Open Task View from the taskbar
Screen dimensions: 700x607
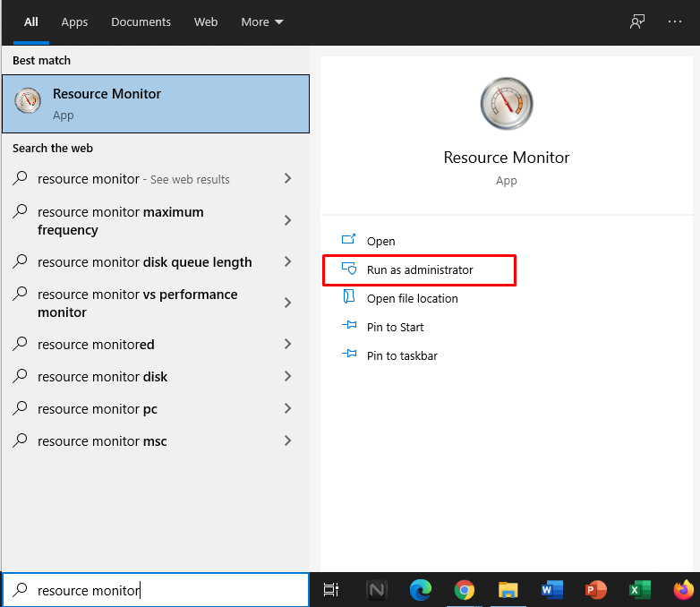[331, 590]
